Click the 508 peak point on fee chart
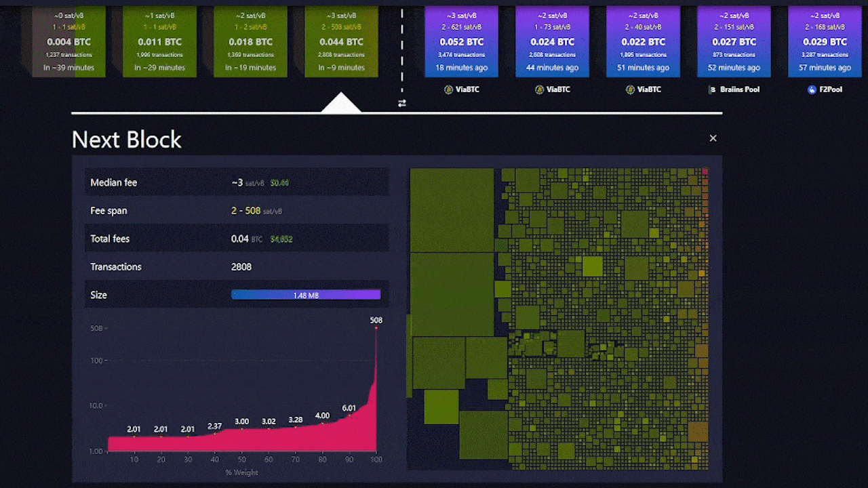Screen dimensions: 868x488 tap(376, 328)
